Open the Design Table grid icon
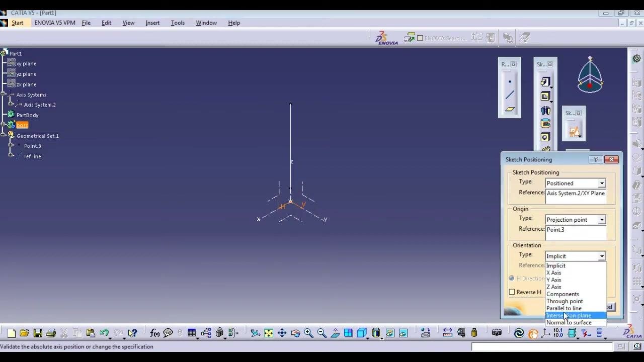This screenshot has height=362, width=644. coord(192,333)
